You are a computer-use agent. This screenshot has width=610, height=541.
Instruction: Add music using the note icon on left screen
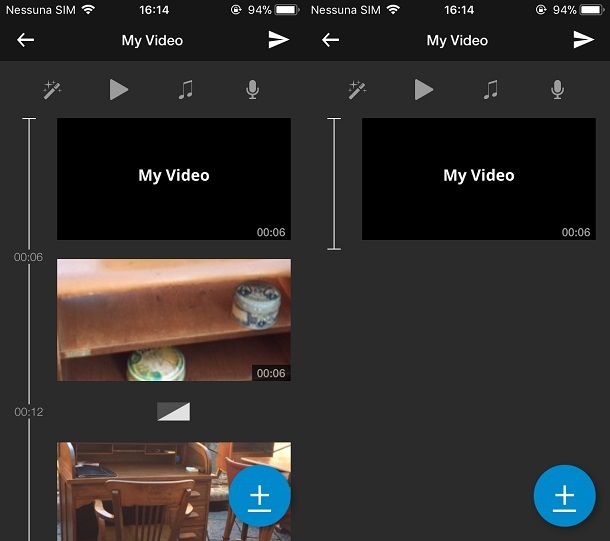click(186, 90)
